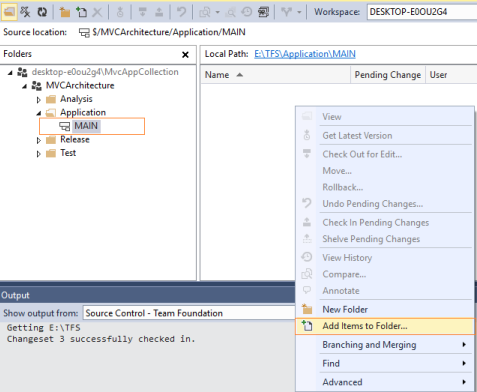Screen dimensions: 477x392
Task: Expand the Release folder
Action: click(x=39, y=140)
